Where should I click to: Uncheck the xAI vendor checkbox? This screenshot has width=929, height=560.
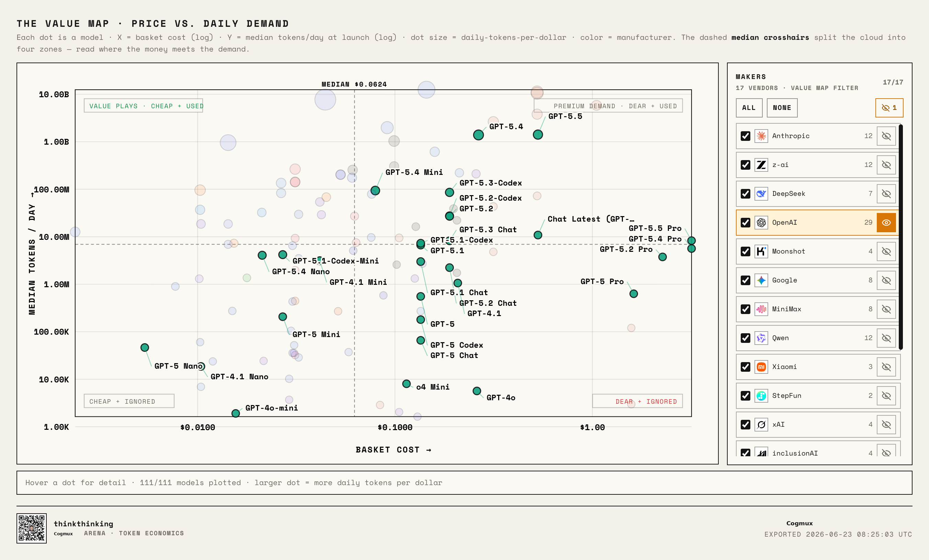point(746,424)
